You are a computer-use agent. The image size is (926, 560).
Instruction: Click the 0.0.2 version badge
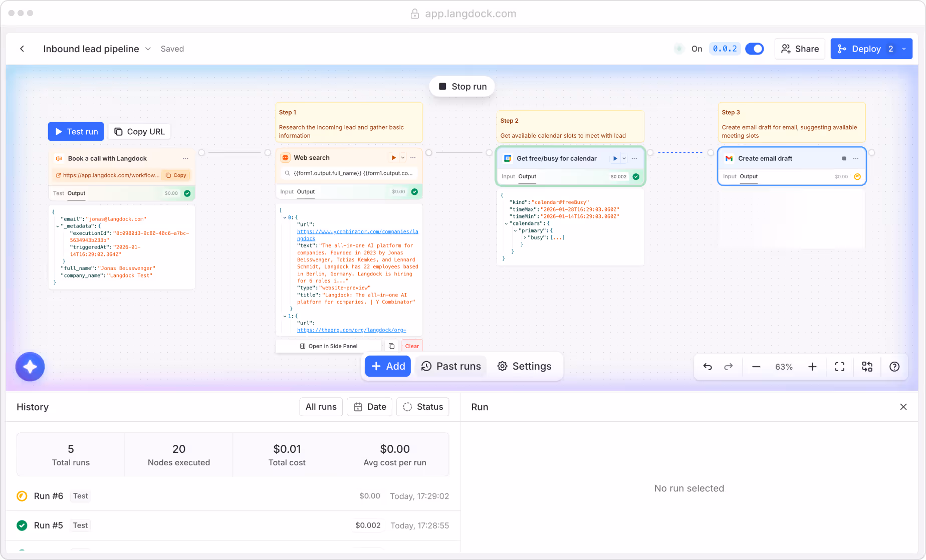[725, 49]
